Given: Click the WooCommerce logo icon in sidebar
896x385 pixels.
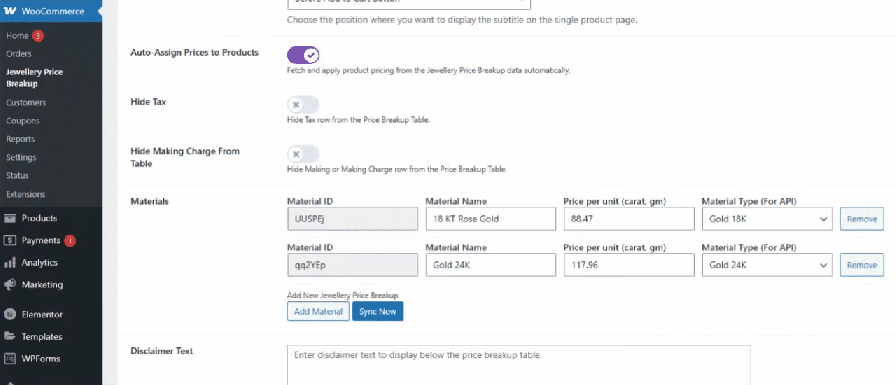Looking at the screenshot, I should coord(10,11).
